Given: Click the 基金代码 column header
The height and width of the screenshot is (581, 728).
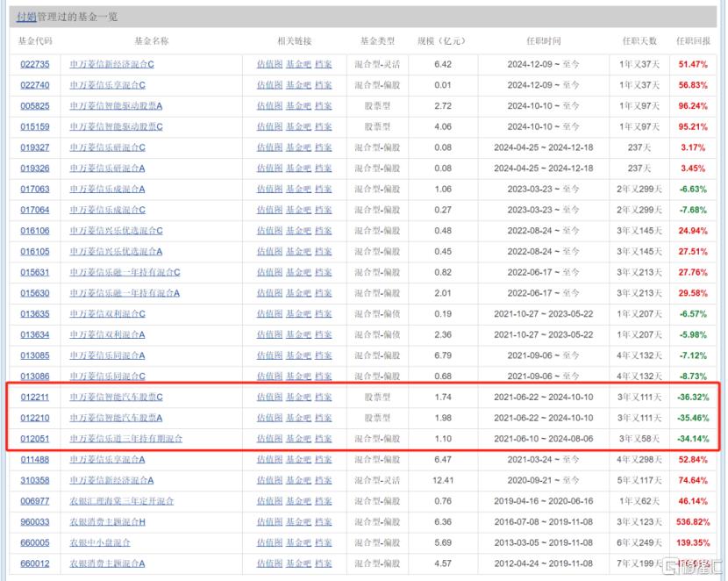Looking at the screenshot, I should [x=35, y=41].
